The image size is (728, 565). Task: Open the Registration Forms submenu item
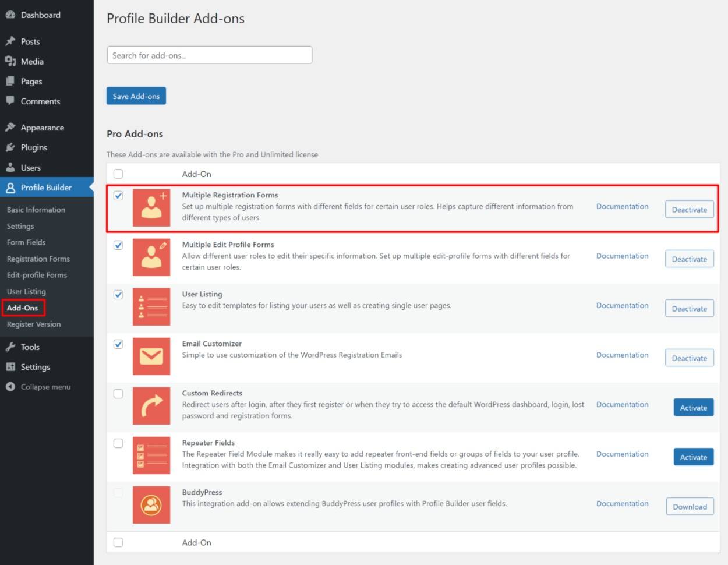(x=38, y=259)
